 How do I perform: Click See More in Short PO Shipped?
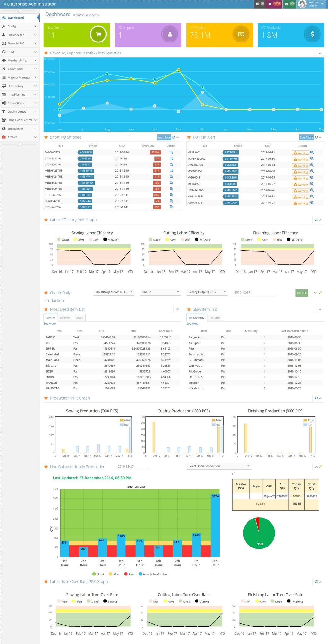point(164,137)
